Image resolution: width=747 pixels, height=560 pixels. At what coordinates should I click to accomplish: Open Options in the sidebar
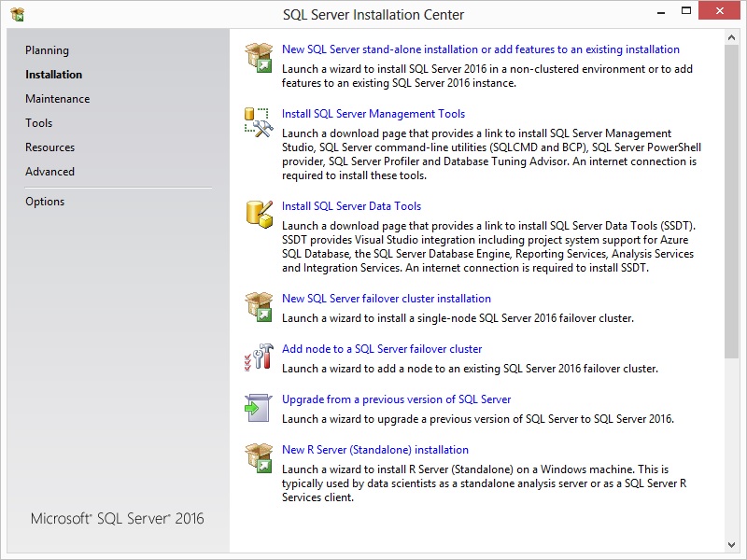45,202
